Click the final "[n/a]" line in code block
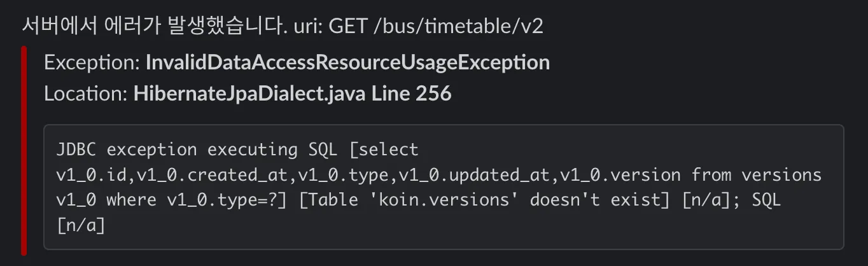 coord(81,225)
